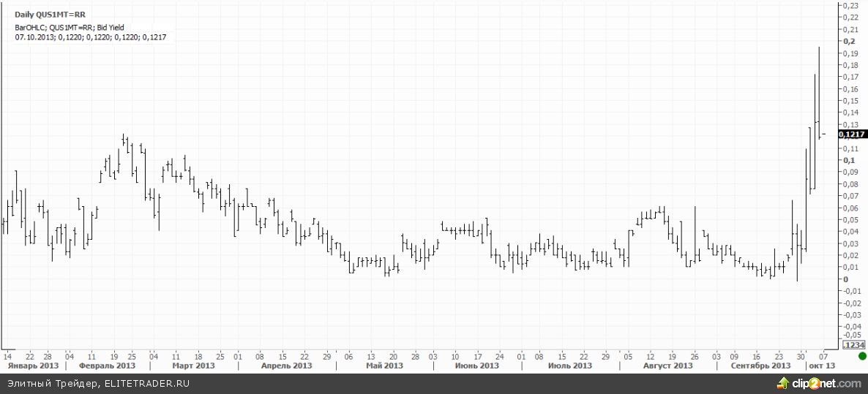Select Январь 2013 on the time axis
Viewport: 868px width, 394px height.
pos(31,365)
